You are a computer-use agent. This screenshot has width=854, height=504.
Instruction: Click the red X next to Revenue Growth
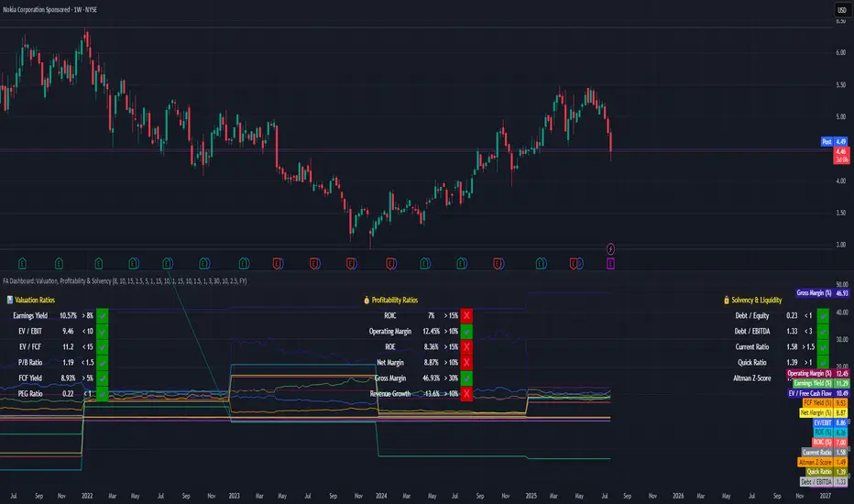pos(466,394)
